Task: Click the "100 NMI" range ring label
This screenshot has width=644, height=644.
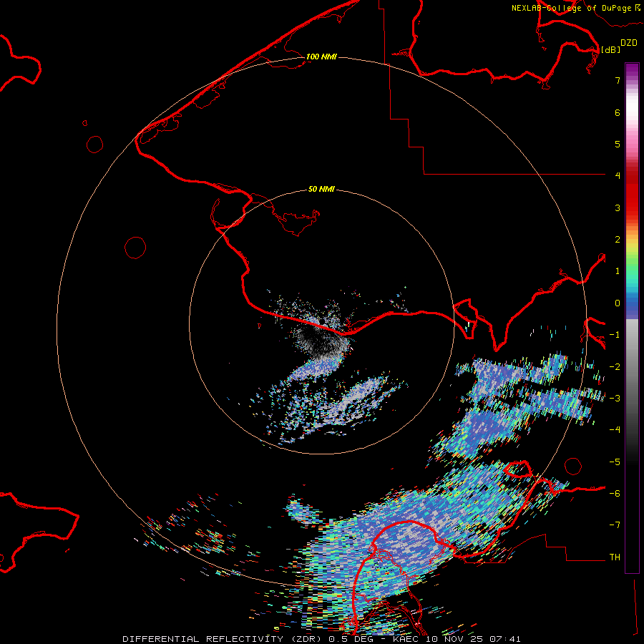Action: (x=321, y=57)
